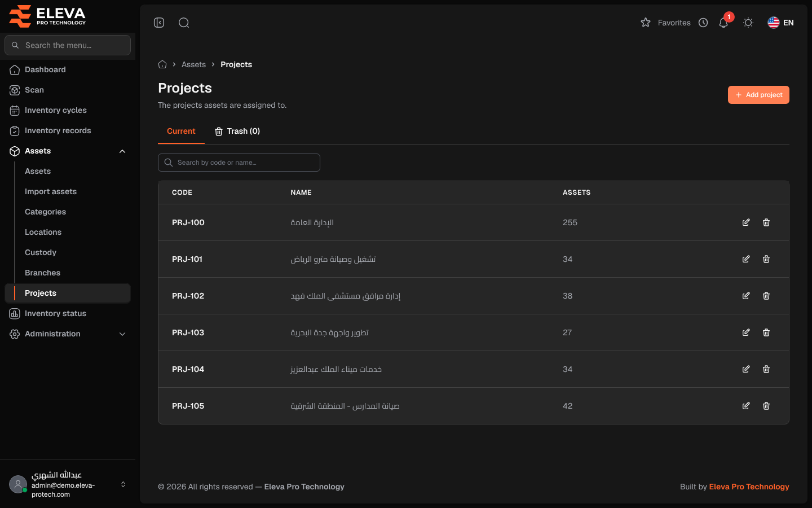Open notifications bell

723,23
